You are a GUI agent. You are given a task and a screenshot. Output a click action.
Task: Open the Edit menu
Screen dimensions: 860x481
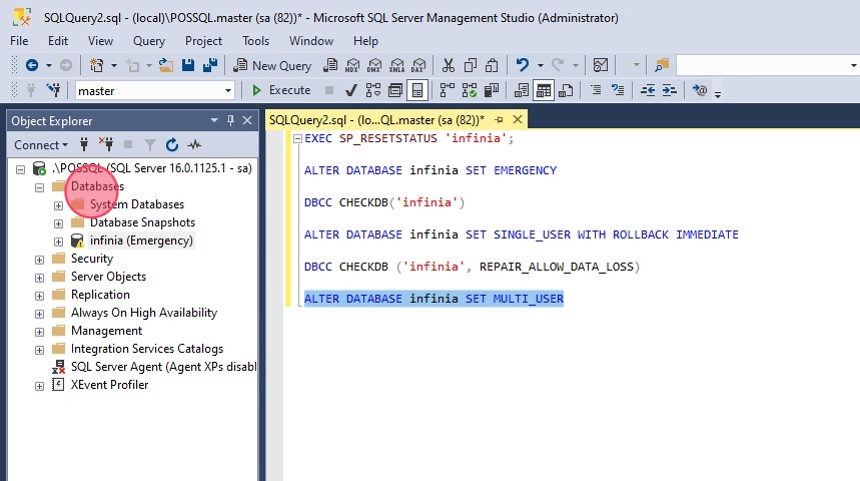point(58,41)
